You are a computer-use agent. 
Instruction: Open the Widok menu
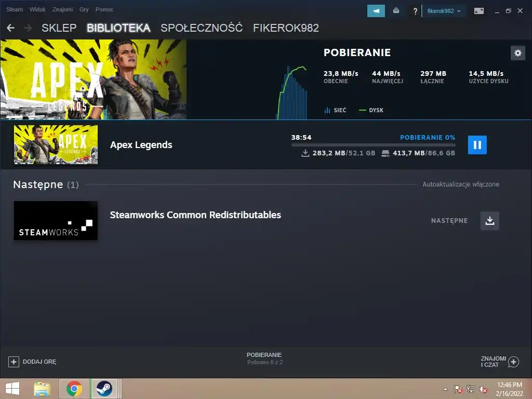[x=37, y=9]
